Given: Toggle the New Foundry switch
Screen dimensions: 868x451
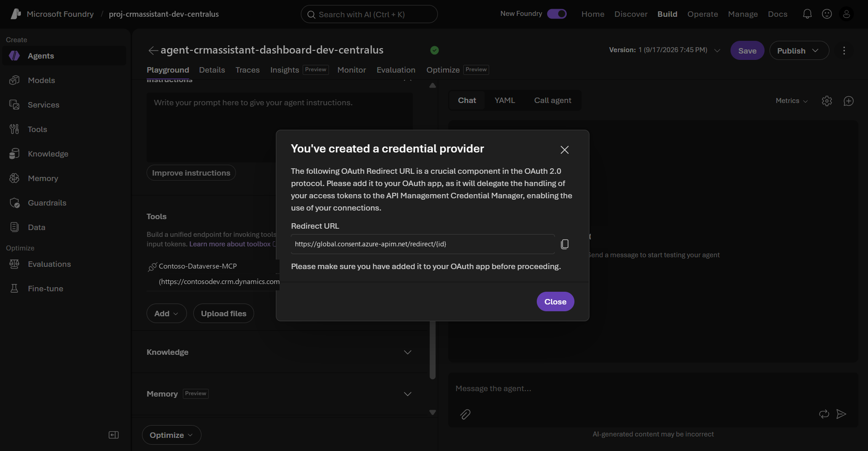Looking at the screenshot, I should coord(557,14).
